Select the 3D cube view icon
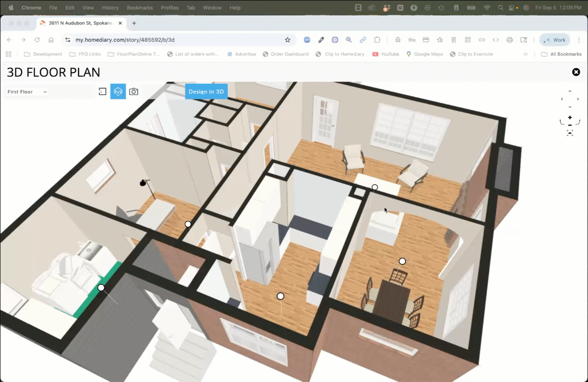The image size is (588, 382). 118,91
